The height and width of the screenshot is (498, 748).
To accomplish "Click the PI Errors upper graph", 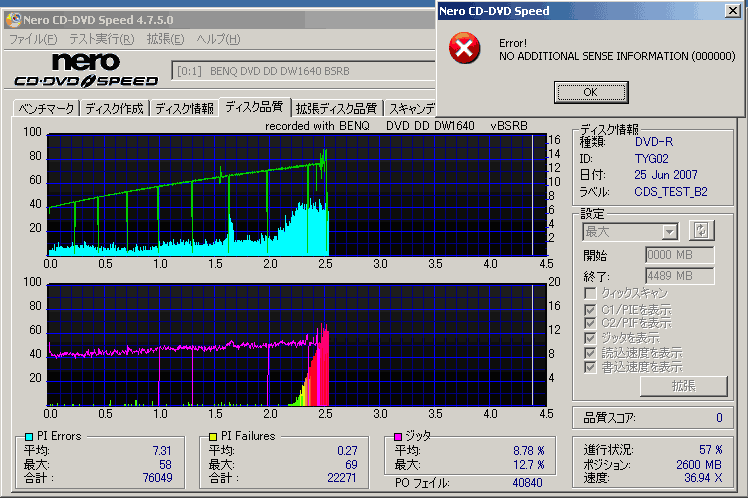I will click(297, 195).
